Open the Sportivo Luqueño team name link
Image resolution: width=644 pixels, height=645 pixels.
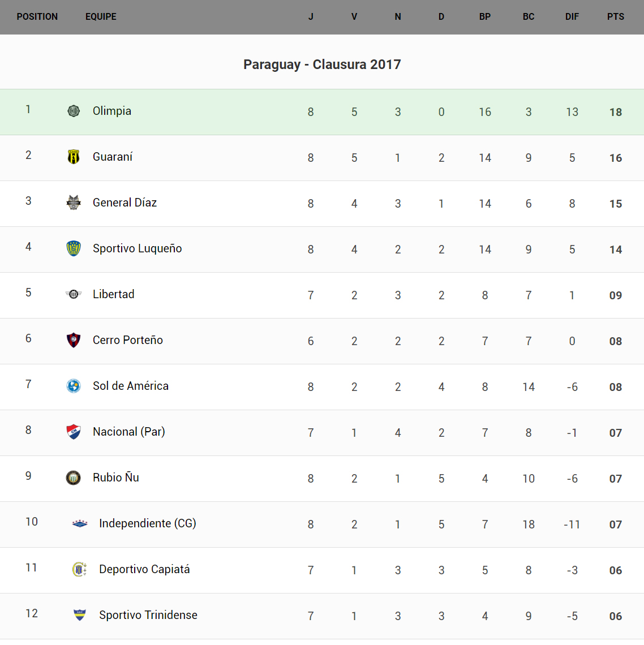coord(138,248)
